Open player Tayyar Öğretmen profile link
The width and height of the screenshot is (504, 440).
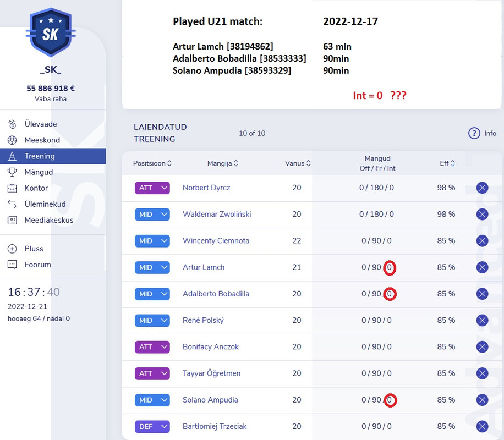click(x=211, y=373)
